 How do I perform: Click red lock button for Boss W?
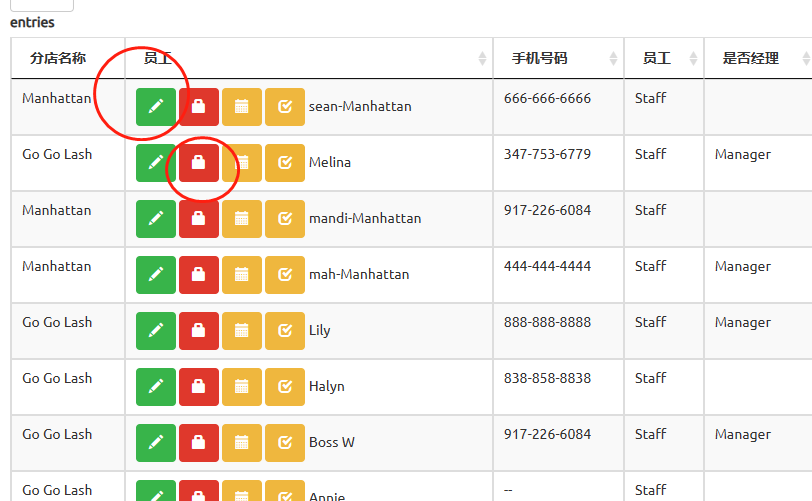pyautogui.click(x=199, y=442)
